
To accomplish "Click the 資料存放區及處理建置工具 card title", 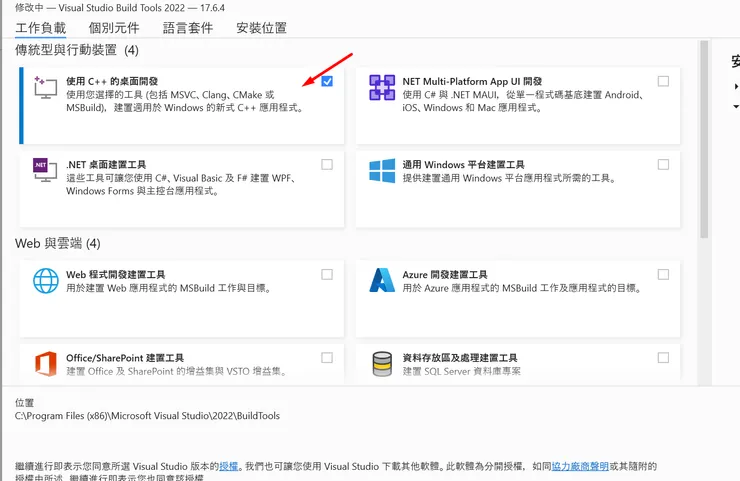I will (460, 358).
